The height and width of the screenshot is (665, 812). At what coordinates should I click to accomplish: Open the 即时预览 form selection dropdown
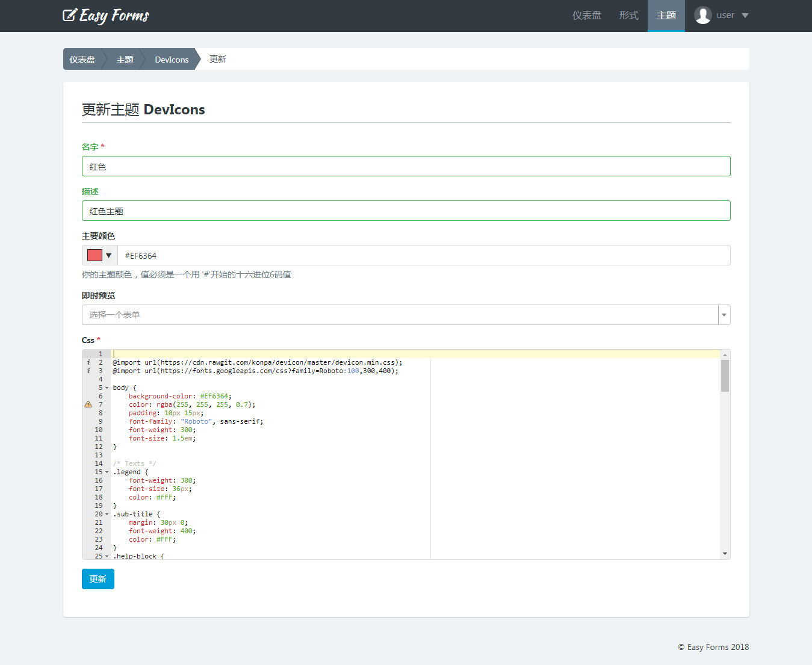pos(724,315)
